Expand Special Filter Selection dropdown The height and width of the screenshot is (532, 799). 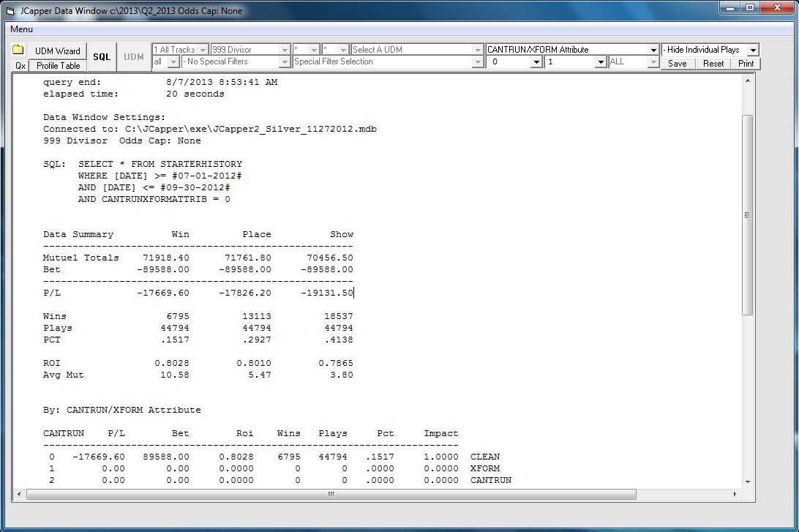(x=478, y=61)
